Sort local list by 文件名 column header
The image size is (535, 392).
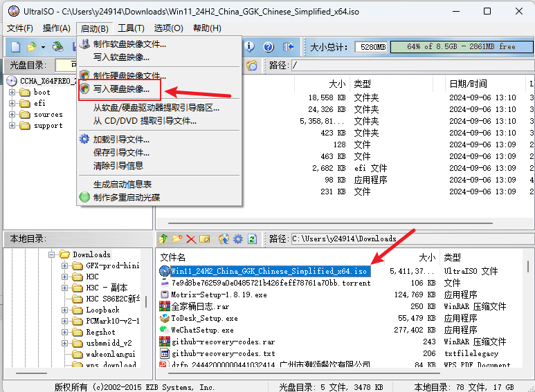(271, 257)
